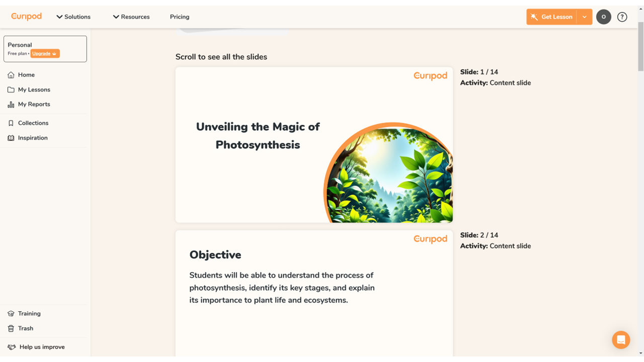The width and height of the screenshot is (644, 362).
Task: Click the Training graduation cap icon
Action: [11, 314]
